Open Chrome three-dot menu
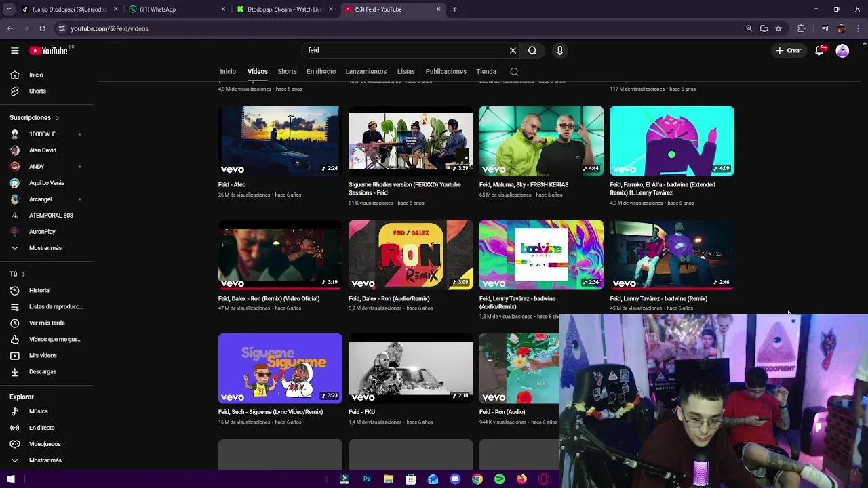 (x=858, y=28)
